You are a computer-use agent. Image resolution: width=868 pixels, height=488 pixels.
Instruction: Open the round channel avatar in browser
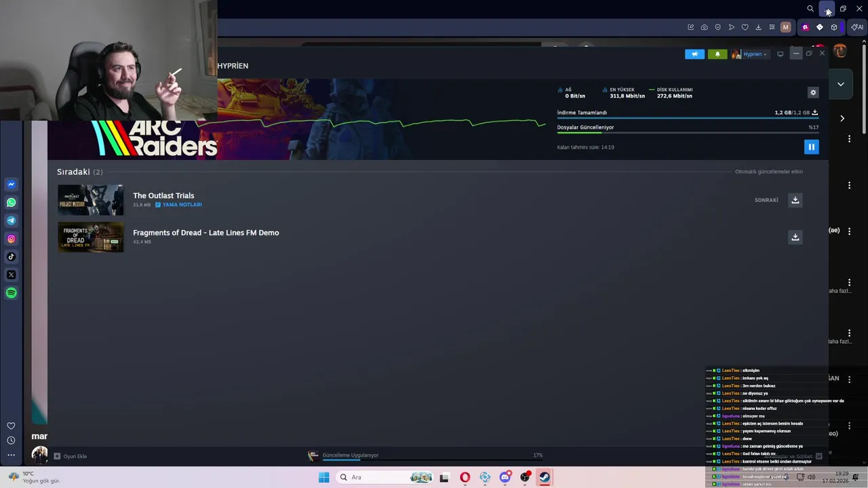click(840, 51)
